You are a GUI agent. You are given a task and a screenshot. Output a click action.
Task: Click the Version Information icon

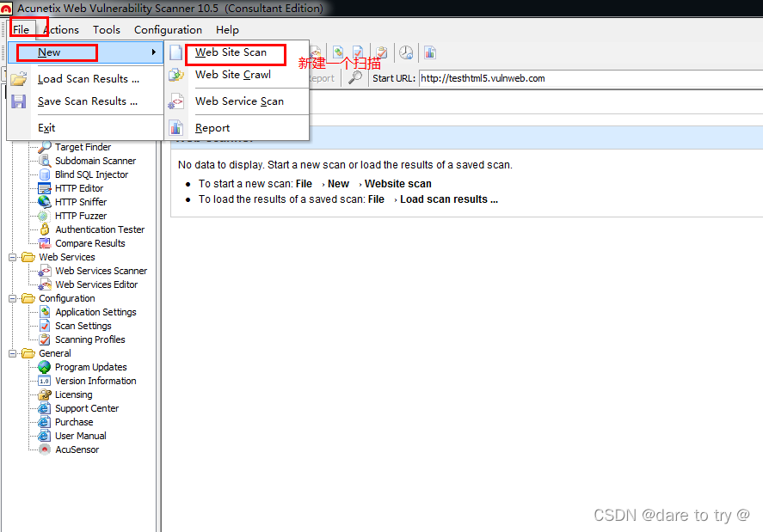44,381
